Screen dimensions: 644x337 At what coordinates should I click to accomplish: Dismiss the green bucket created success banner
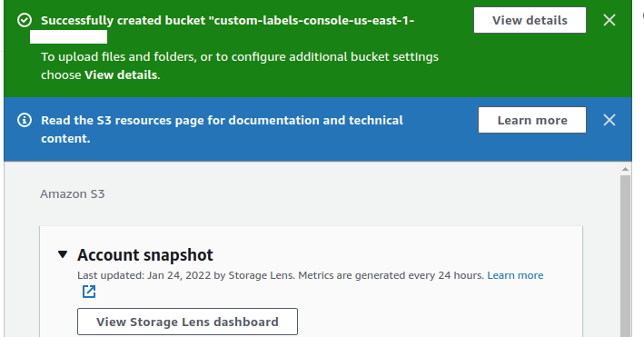pyautogui.click(x=609, y=20)
